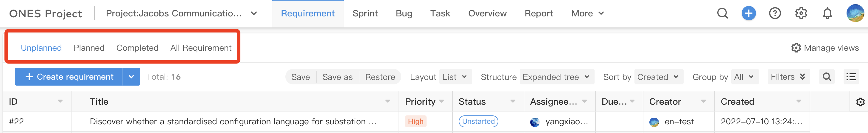This screenshot has width=868, height=133.
Task: Select the Planned view tab
Action: (x=89, y=48)
